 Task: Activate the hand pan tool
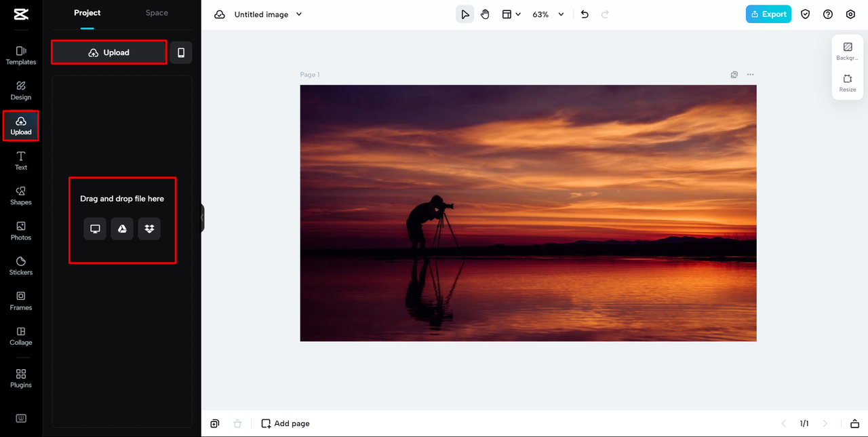tap(485, 14)
